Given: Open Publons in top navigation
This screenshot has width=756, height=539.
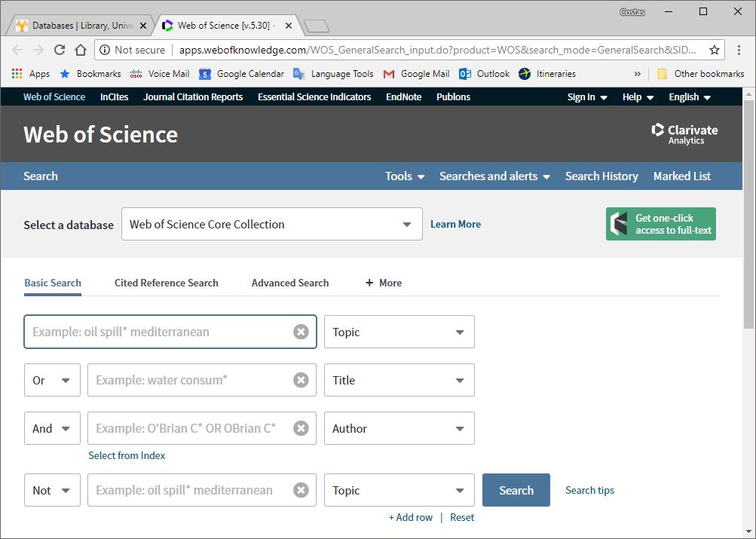Looking at the screenshot, I should (453, 97).
